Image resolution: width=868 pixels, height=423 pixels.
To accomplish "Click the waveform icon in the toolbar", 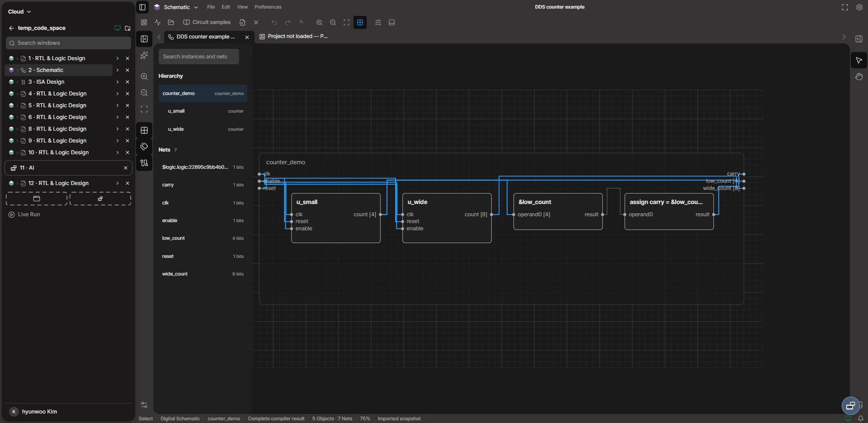I will [157, 22].
